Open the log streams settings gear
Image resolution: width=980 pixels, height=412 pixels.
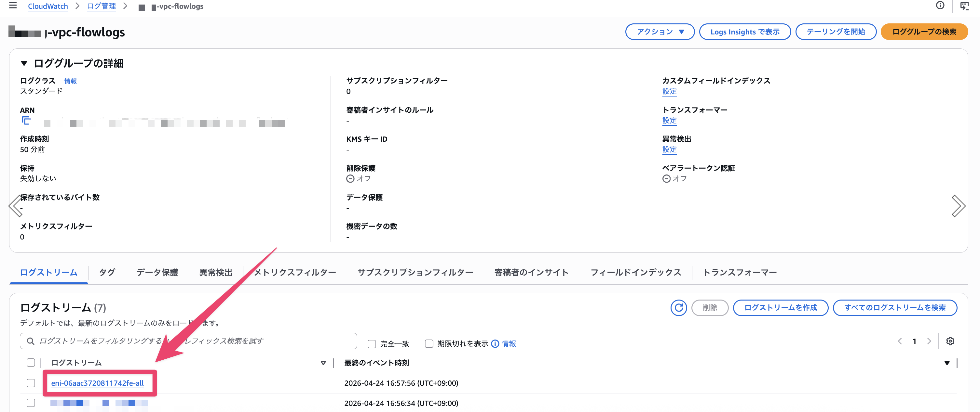point(950,341)
